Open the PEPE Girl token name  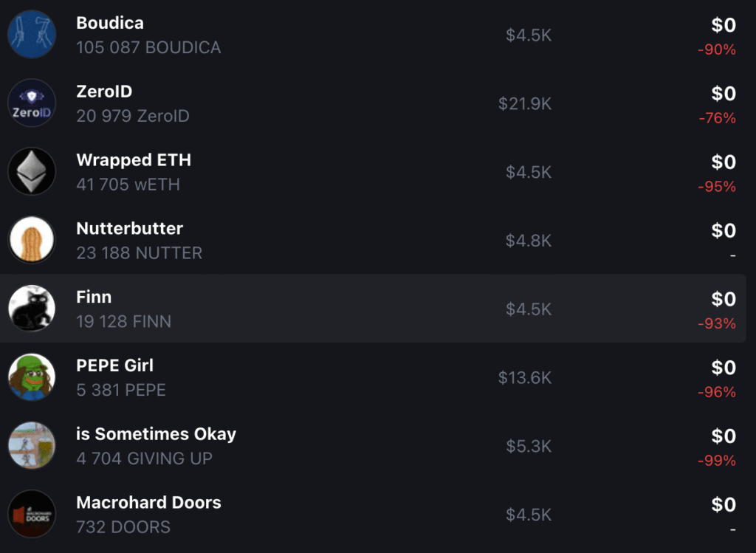tap(114, 366)
